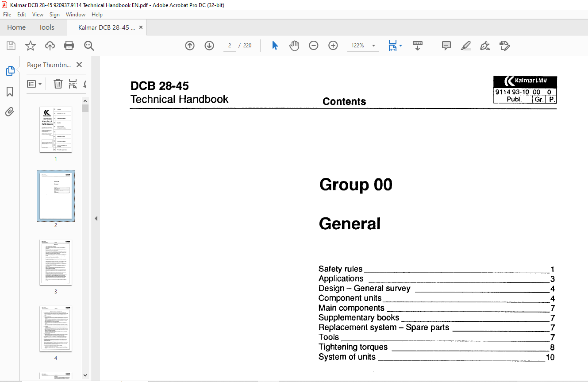Select the Hand pan tool
The width and height of the screenshot is (588, 382).
[x=294, y=46]
